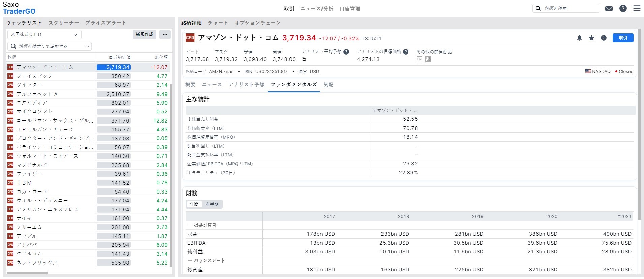
Task: Select the ファンダメンタルズ sub-tab
Action: coord(294,85)
